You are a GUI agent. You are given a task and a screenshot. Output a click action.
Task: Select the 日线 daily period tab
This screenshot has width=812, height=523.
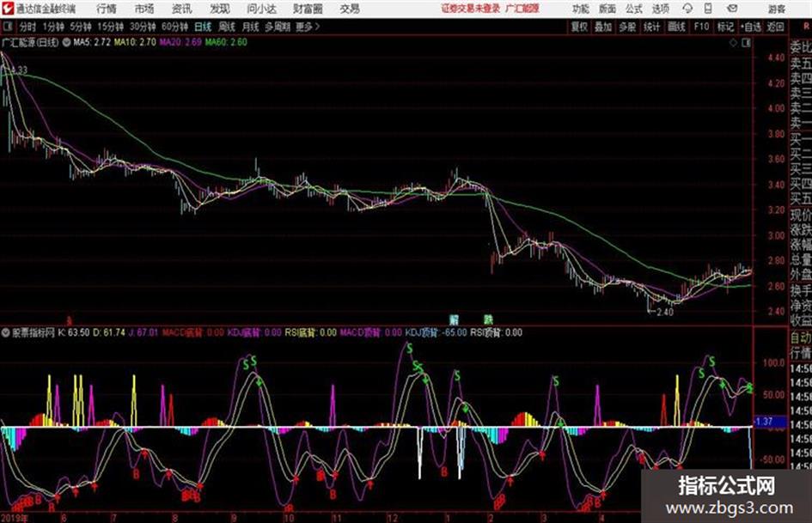tap(203, 27)
